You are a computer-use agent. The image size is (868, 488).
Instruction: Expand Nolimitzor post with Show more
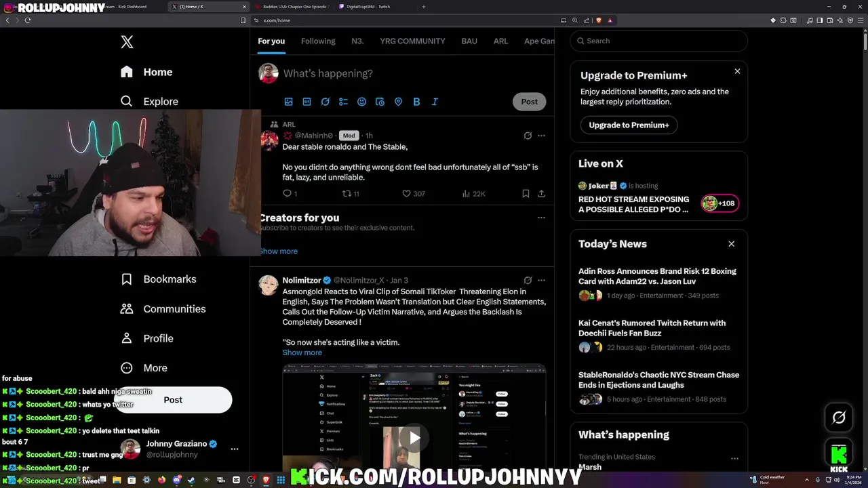302,352
